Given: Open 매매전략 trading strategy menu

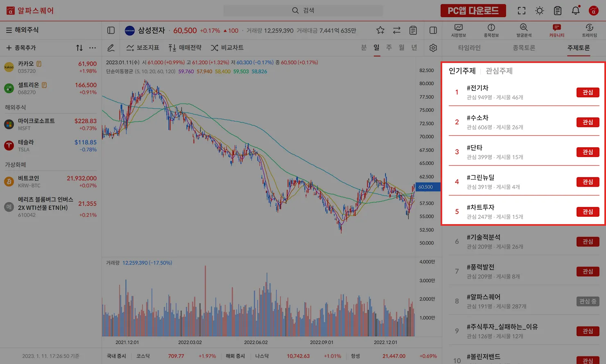Looking at the screenshot, I should 185,48.
